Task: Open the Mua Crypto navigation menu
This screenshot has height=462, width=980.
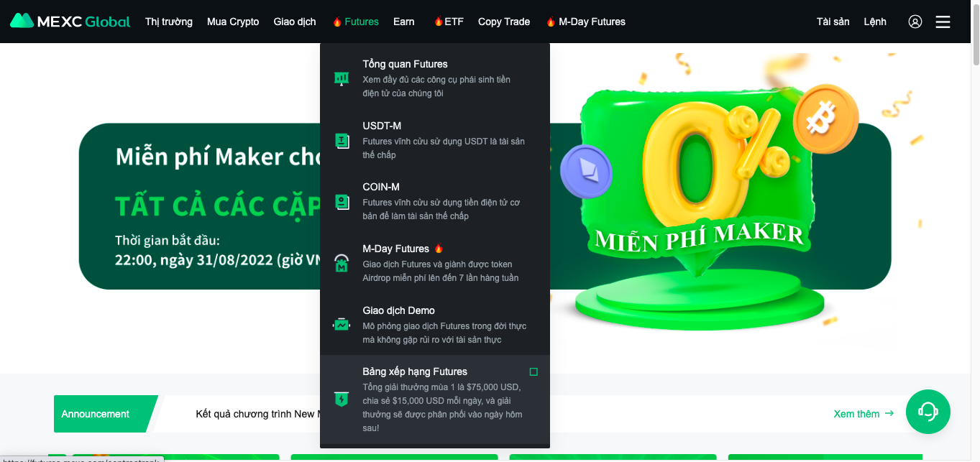Action: [233, 22]
